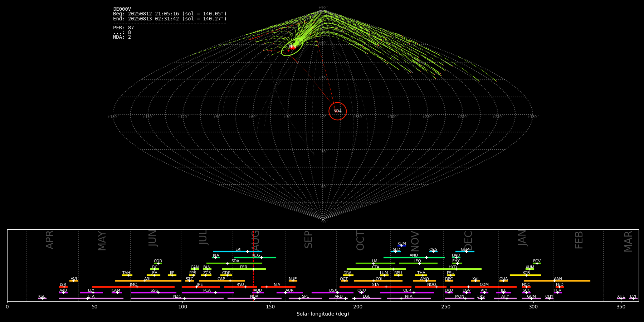Select the red NDA radiant circle on sky map
Viewport: 644px width, 322px height.
point(338,111)
